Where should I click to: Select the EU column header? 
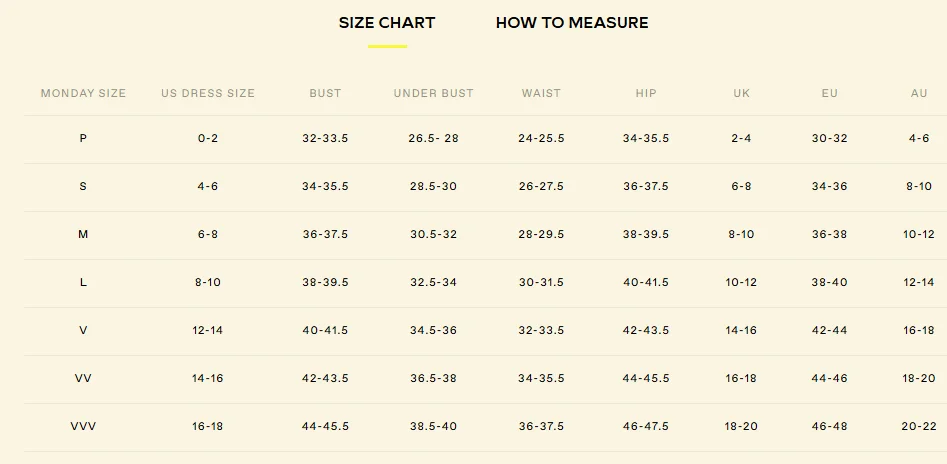(x=829, y=93)
